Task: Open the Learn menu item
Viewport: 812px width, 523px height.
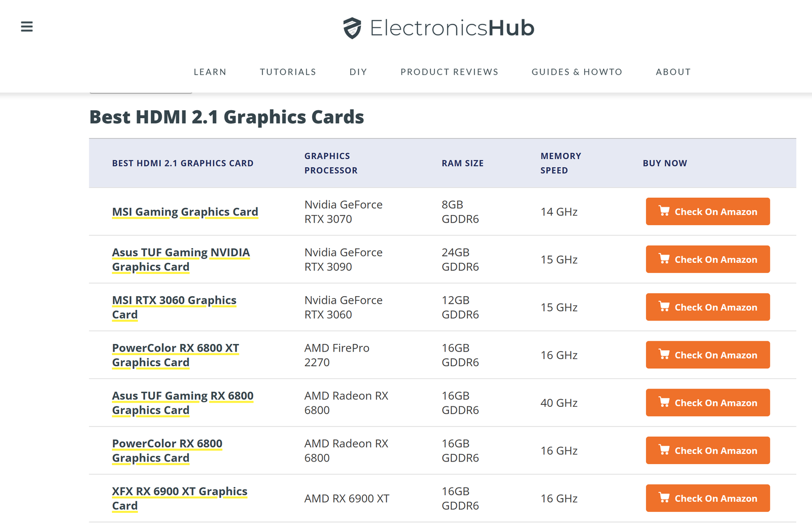Action: (x=210, y=72)
